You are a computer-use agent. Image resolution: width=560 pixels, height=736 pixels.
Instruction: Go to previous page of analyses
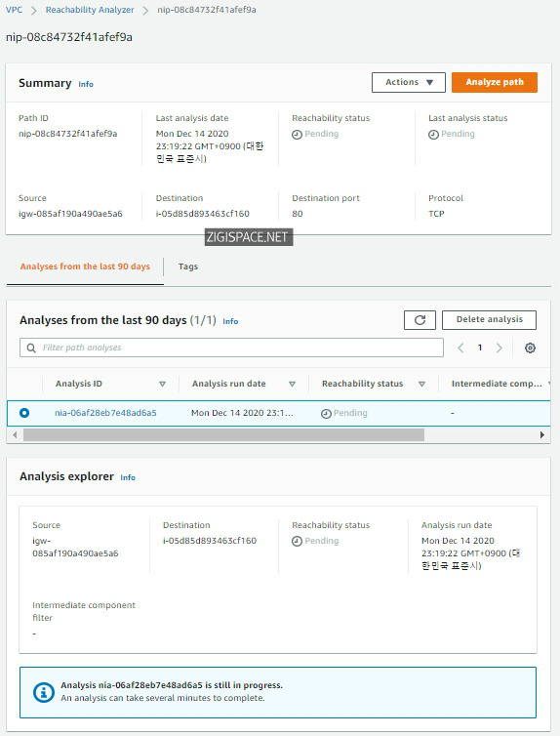[460, 348]
